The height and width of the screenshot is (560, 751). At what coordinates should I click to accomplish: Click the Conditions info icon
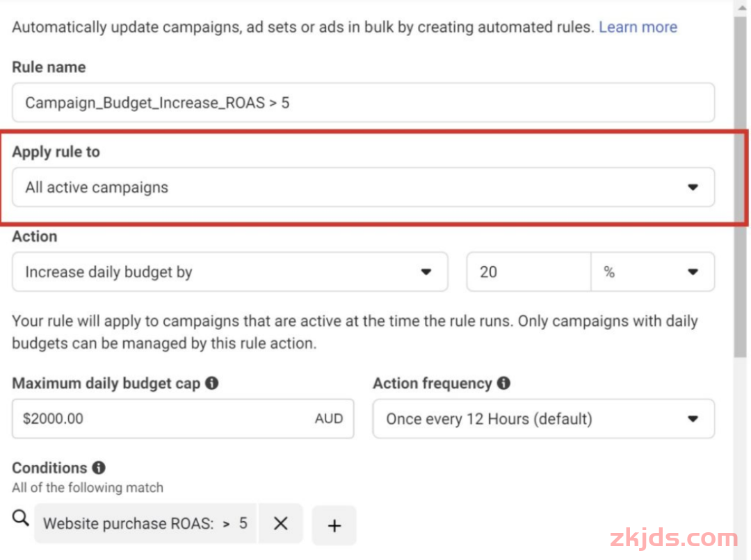99,468
